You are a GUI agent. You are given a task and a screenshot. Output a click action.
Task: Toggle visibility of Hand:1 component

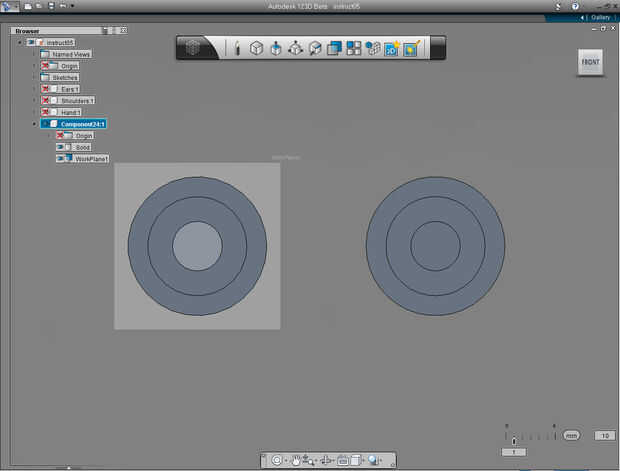(46, 112)
